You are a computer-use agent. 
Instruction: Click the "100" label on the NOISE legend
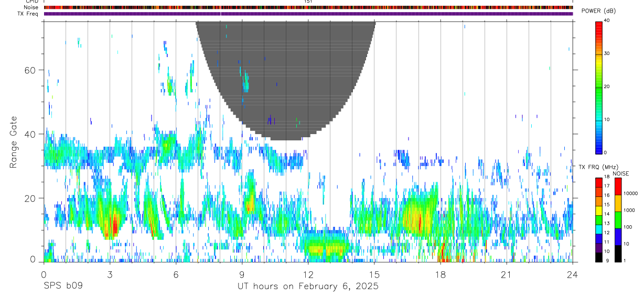coord(628,227)
